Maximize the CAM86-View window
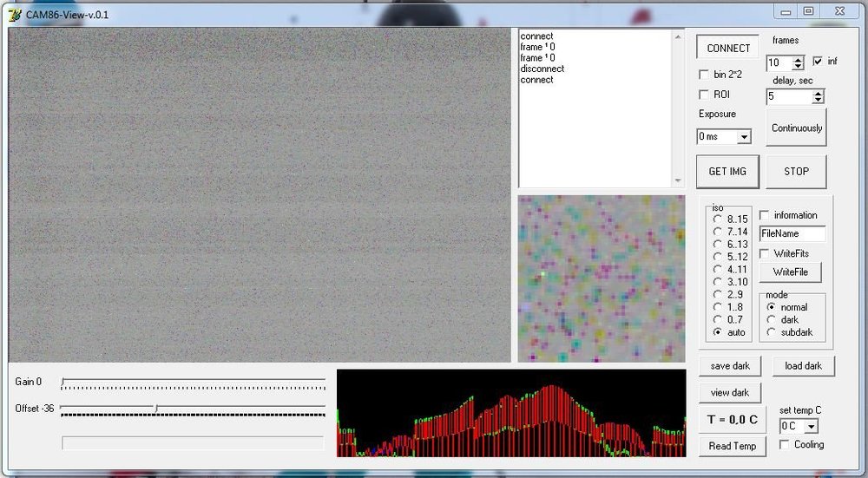This screenshot has width=868, height=478. [x=809, y=11]
